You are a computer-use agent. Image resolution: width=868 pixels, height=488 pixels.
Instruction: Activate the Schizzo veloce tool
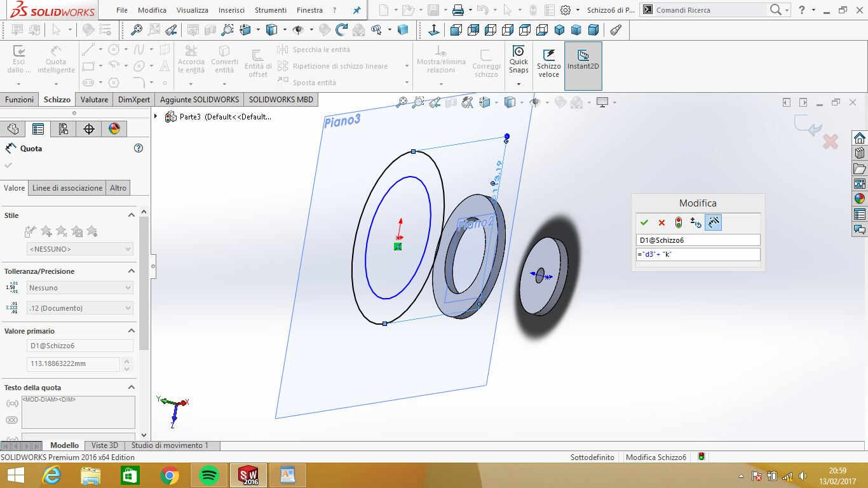pos(549,62)
